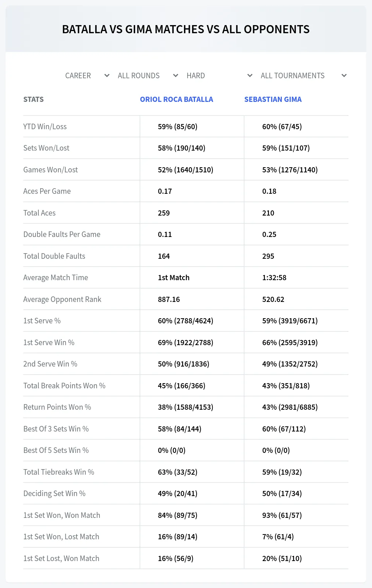Click chevron arrow next to HARD
Screen dimensions: 372x588
250,76
